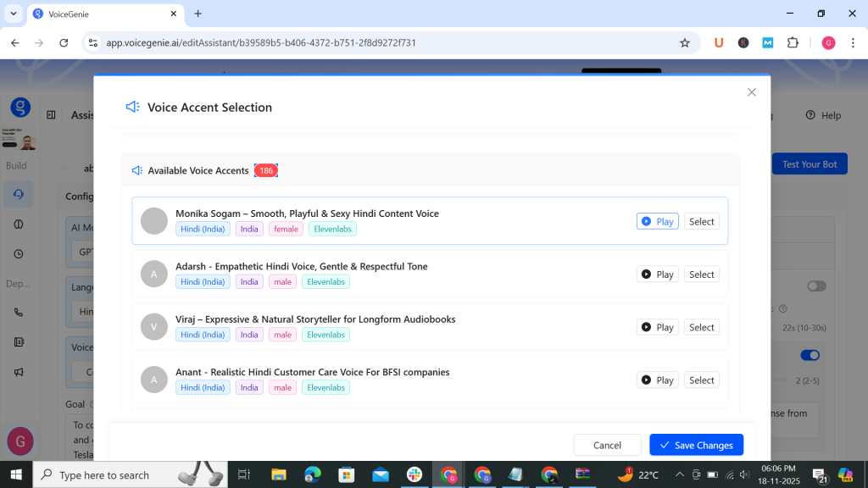Close the Voice Accent Selection dialog
Screen dimensions: 868x488
751,92
